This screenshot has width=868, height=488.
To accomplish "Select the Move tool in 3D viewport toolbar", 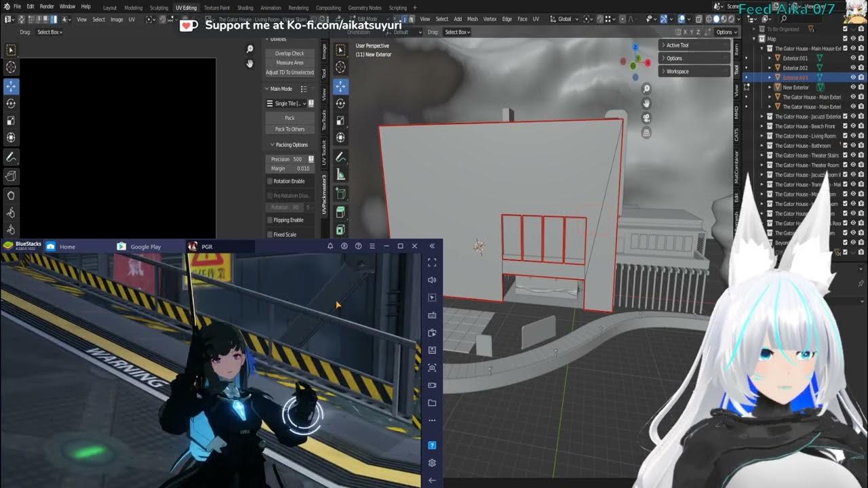I will pyautogui.click(x=341, y=86).
